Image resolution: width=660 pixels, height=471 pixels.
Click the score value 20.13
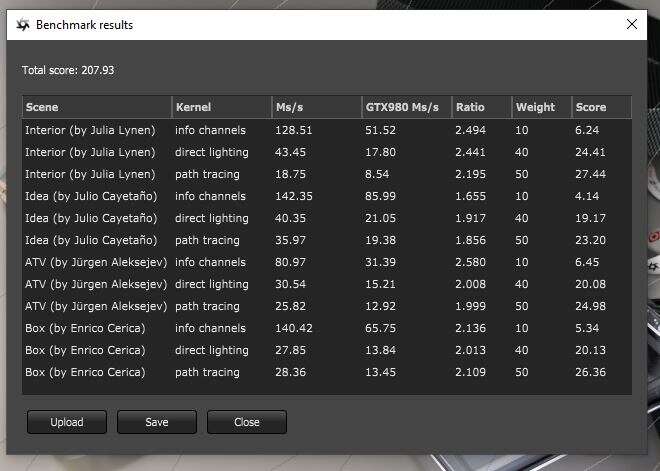pos(591,350)
